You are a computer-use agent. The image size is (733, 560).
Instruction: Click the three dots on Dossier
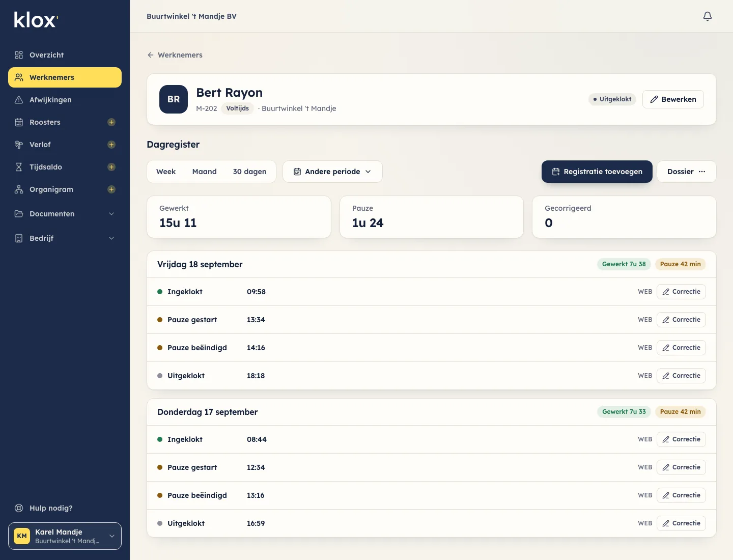[x=702, y=172]
